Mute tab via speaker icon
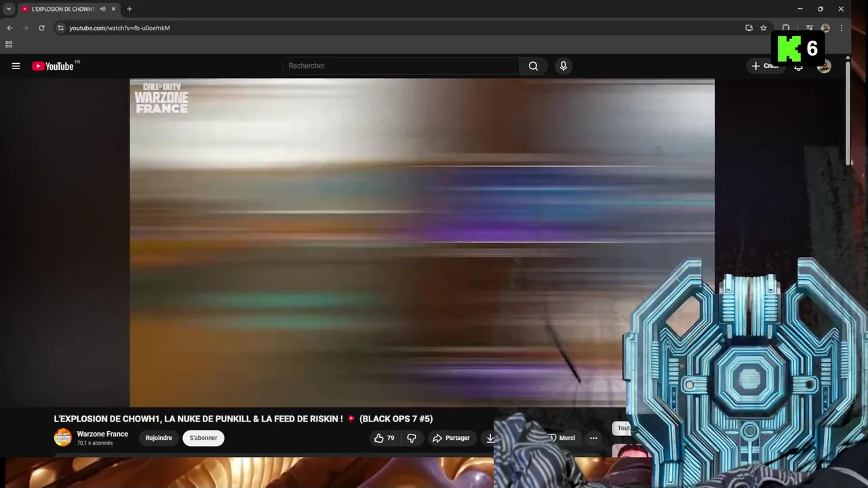Viewport: 868px width, 488px height. point(102,9)
